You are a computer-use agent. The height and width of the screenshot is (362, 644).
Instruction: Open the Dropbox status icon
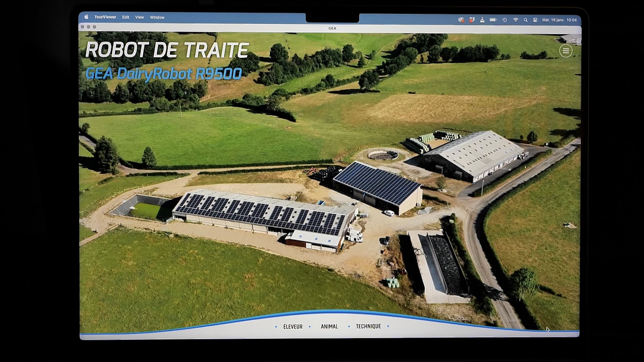(x=472, y=20)
